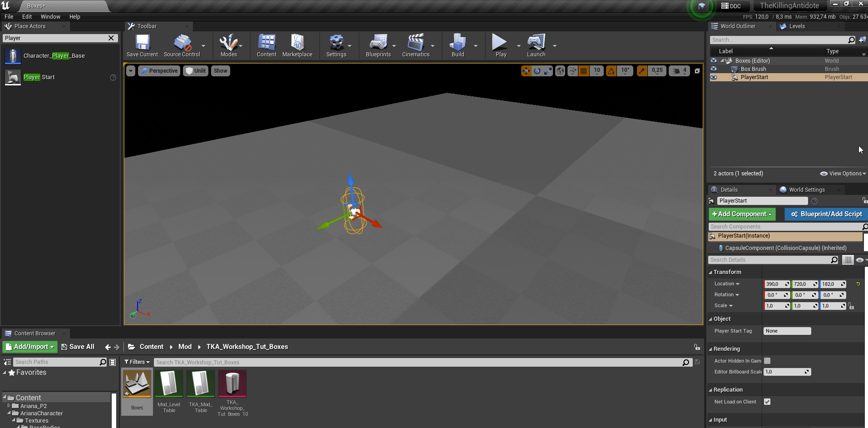The height and width of the screenshot is (428, 868).
Task: Open the rotation snap angle dropdown
Action: tap(625, 71)
